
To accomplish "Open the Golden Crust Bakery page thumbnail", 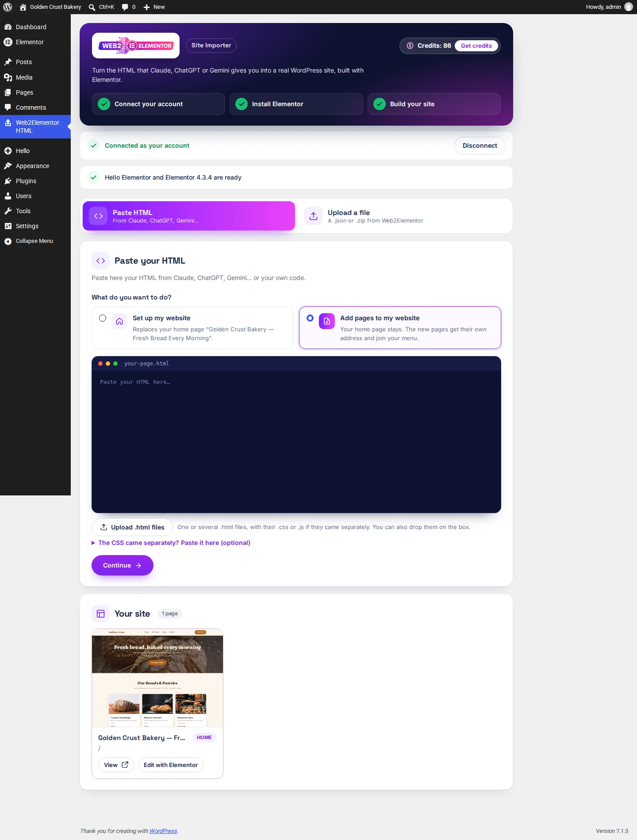I will [157, 678].
